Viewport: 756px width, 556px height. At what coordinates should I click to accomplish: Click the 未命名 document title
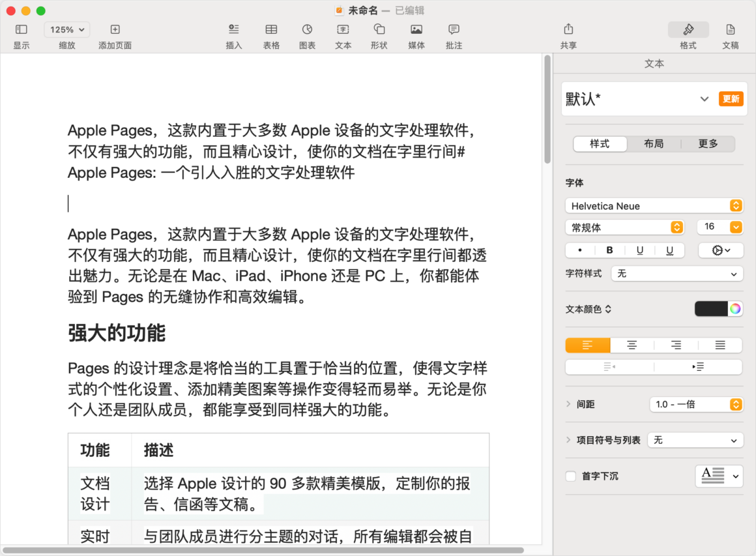pos(362,10)
